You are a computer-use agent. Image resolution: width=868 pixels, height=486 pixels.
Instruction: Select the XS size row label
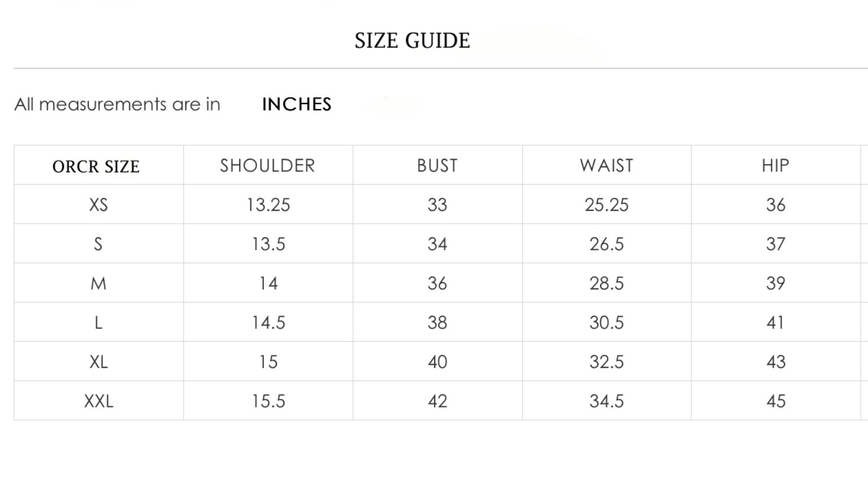98,205
